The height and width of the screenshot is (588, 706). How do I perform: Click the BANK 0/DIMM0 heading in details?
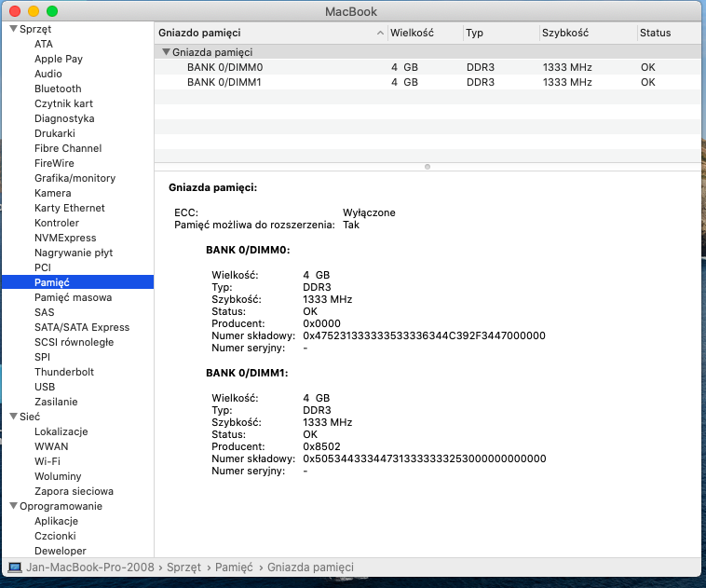(x=248, y=250)
